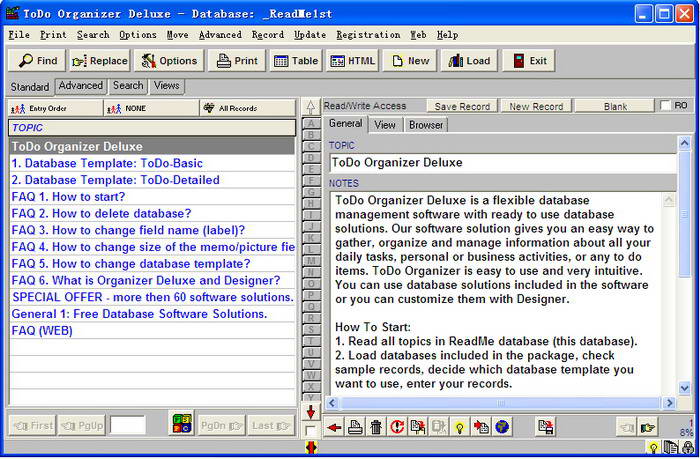This screenshot has height=459, width=700.
Task: Create a New database
Action: [410, 60]
